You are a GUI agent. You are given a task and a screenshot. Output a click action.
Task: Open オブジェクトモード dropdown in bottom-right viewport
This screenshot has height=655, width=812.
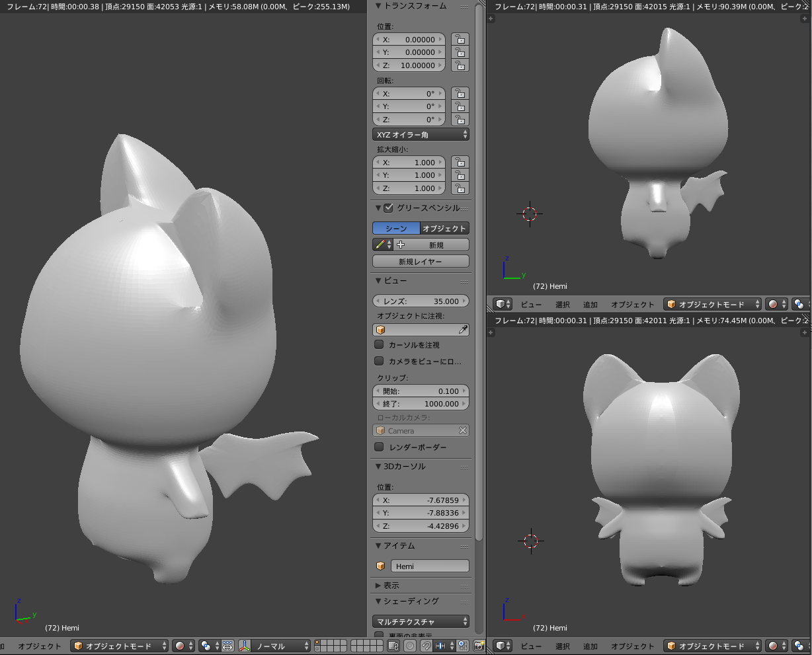click(x=713, y=646)
